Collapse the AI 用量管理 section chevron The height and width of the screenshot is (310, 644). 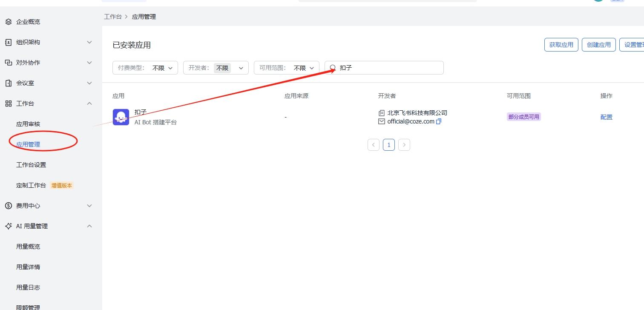[89, 226]
